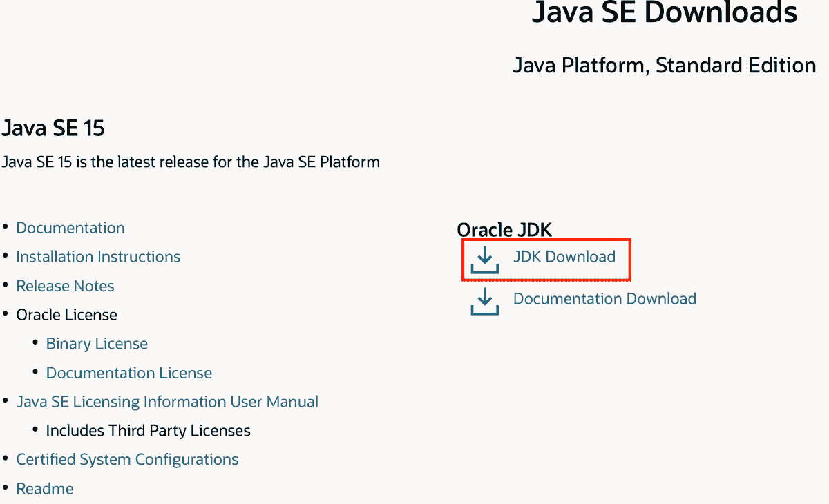Open the Binary License link
This screenshot has width=829, height=504.
point(97,344)
